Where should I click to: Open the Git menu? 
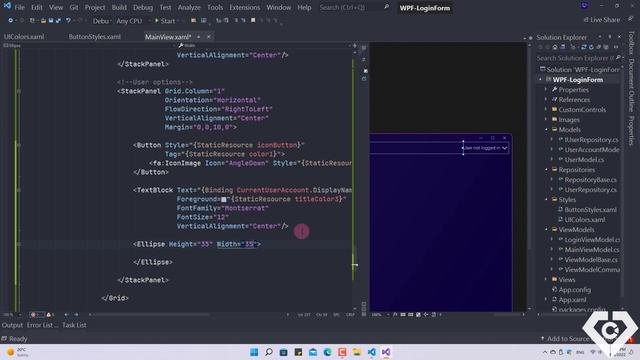pyautogui.click(x=73, y=7)
